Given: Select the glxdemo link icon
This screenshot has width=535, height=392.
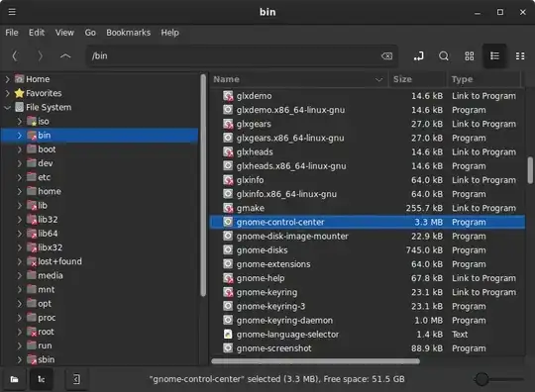Looking at the screenshot, I should pyautogui.click(x=228, y=96).
